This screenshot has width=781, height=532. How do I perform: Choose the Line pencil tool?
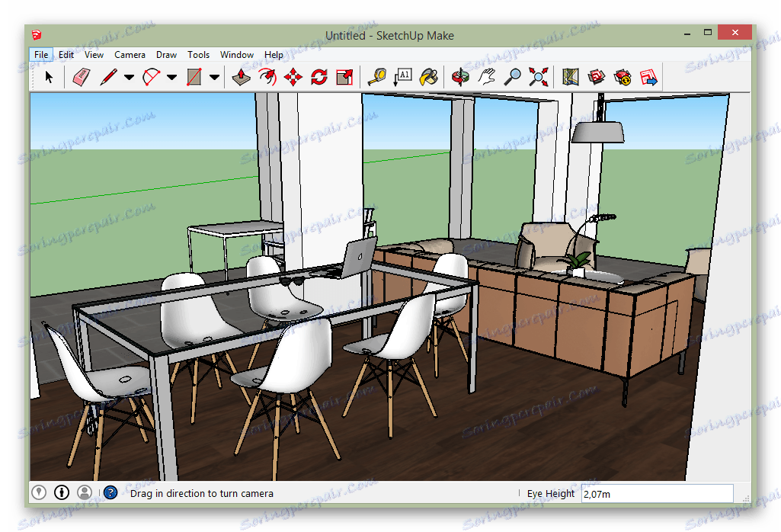[108, 77]
